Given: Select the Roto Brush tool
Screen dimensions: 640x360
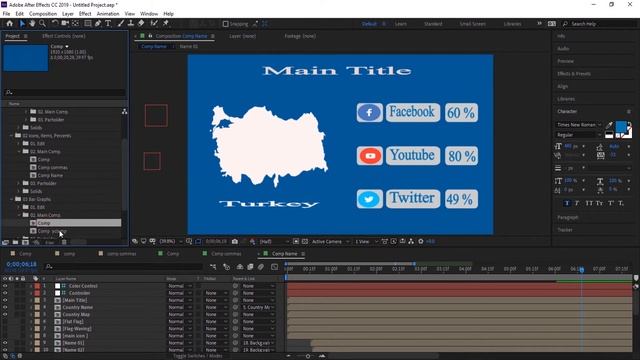Looking at the screenshot, I should [x=154, y=24].
